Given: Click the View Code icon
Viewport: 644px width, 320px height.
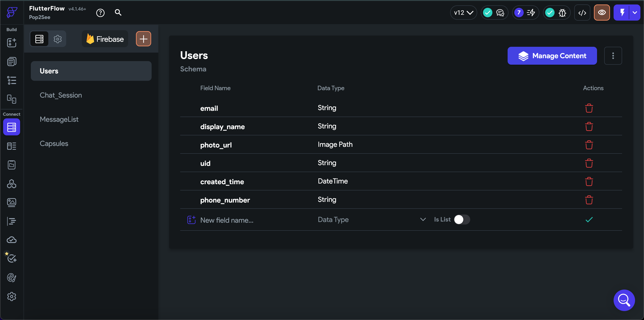Looking at the screenshot, I should 582,13.
